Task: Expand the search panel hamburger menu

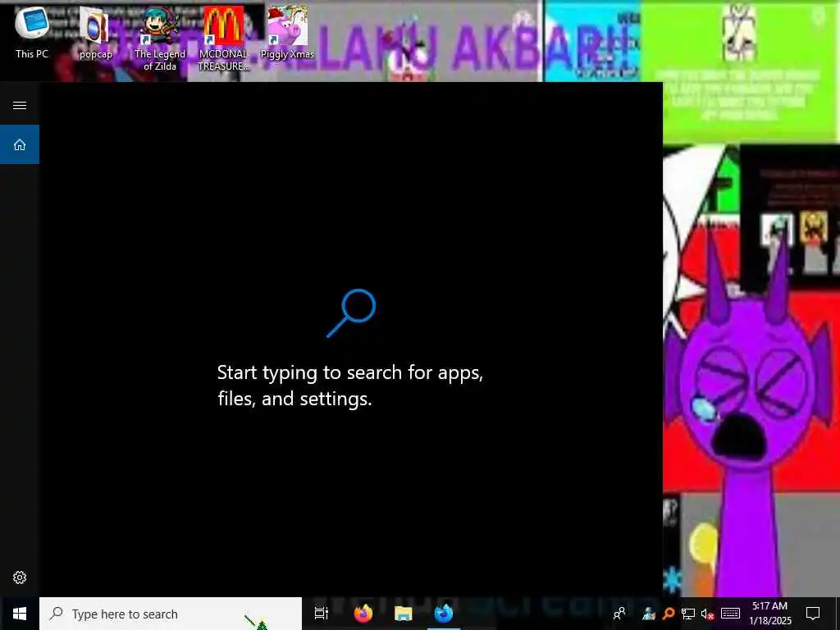Action: click(x=20, y=105)
